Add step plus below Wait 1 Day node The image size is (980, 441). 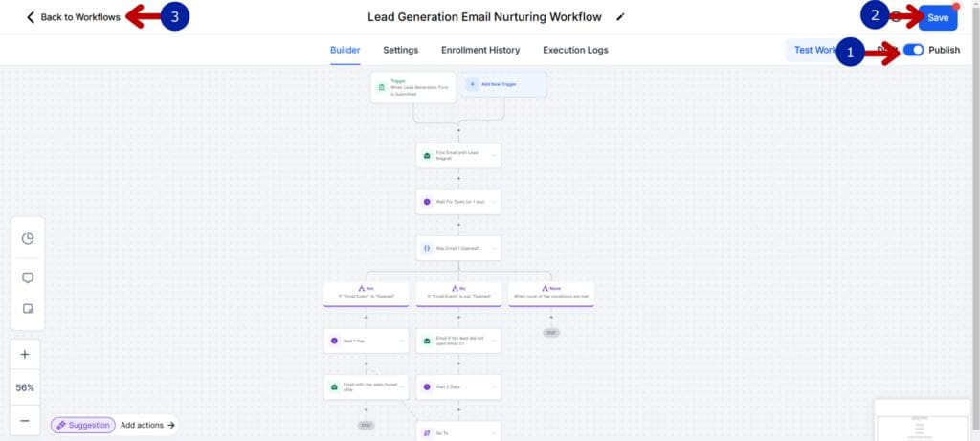pyautogui.click(x=367, y=364)
